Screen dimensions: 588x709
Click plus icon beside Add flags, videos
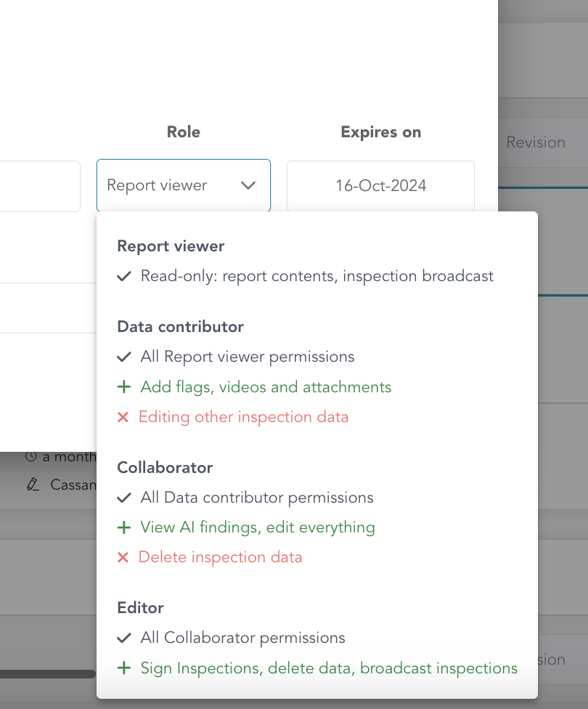point(124,387)
